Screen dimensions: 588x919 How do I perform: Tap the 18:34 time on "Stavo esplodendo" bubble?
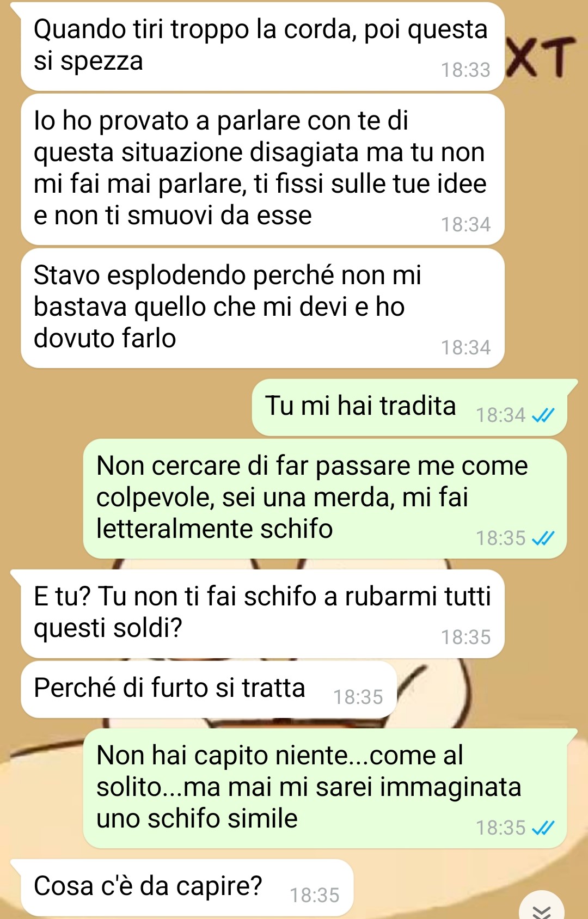pyautogui.click(x=465, y=348)
